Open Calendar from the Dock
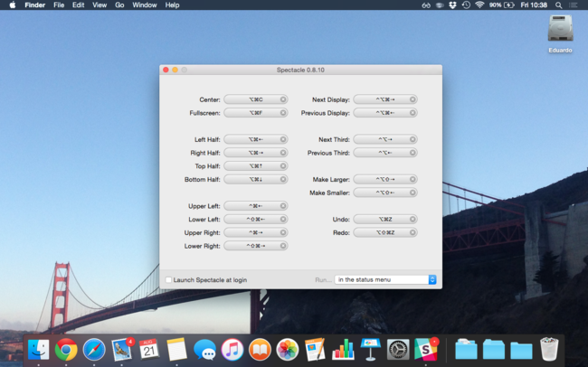The width and height of the screenshot is (588, 367). (x=149, y=350)
